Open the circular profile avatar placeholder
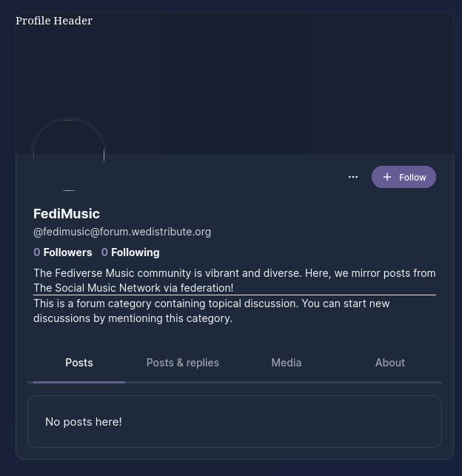Image resolution: width=462 pixels, height=476 pixels. (69, 155)
